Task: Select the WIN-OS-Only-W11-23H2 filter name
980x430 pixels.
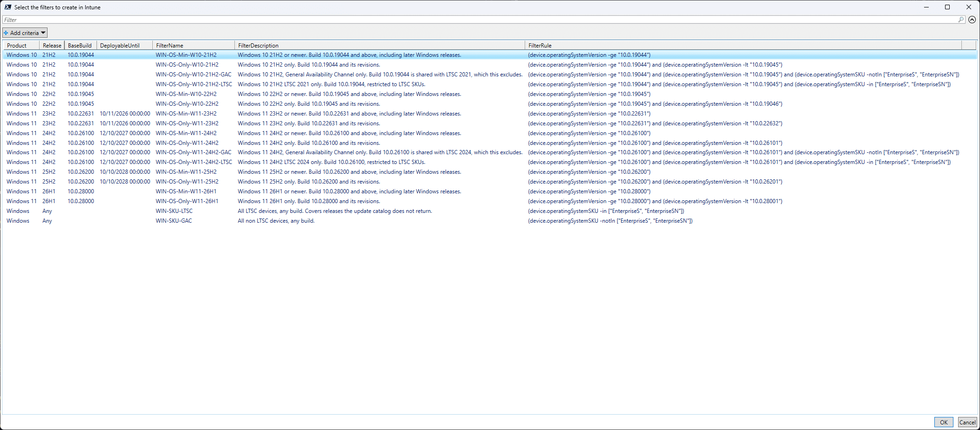Action: pyautogui.click(x=187, y=123)
